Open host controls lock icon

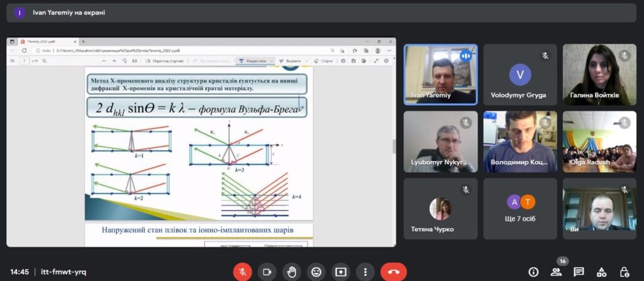click(625, 272)
